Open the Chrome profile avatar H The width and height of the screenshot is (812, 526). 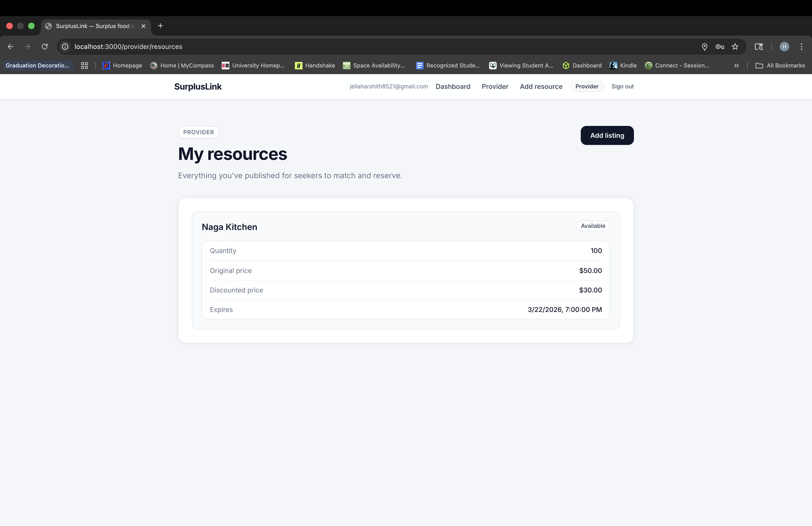(784, 46)
